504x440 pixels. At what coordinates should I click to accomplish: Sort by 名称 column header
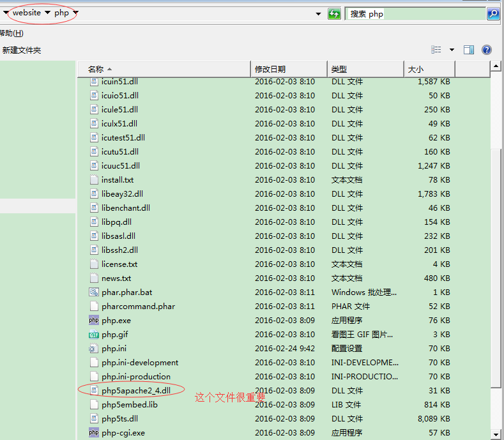tap(164, 69)
